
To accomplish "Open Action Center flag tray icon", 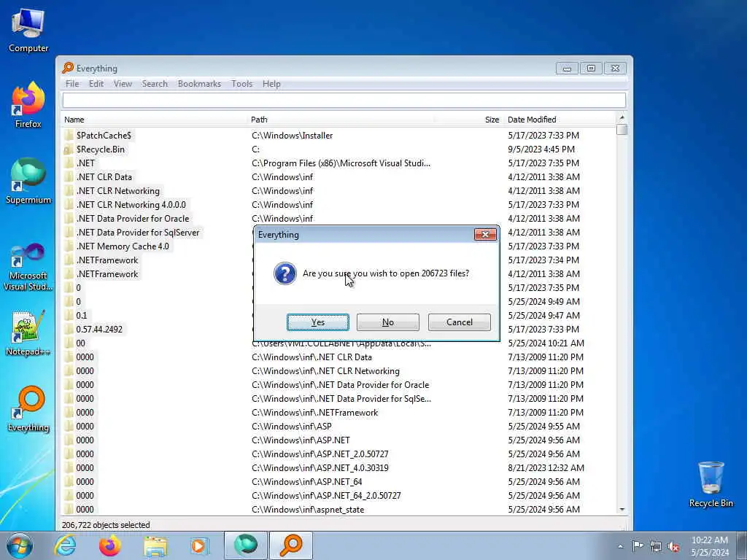I will (x=638, y=545).
